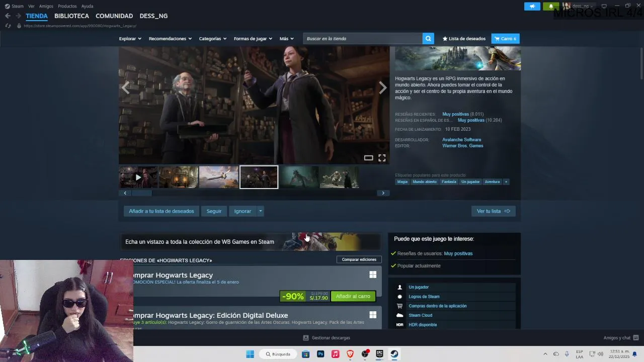Show the previous screenshot with the left arrow
The width and height of the screenshot is (644, 362).
[125, 88]
